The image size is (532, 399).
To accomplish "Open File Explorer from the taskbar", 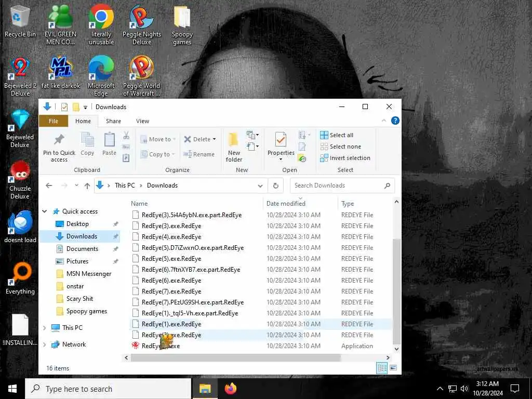I will 205,389.
